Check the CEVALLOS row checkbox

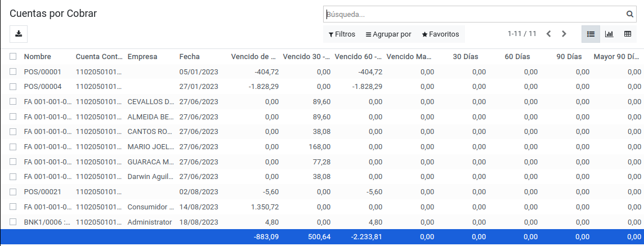(x=13, y=101)
